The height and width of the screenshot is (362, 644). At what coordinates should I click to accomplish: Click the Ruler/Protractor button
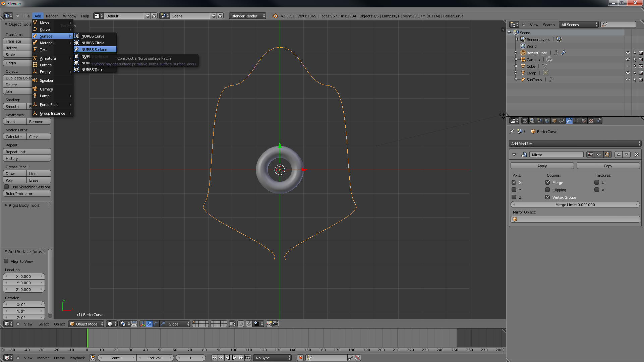click(27, 194)
